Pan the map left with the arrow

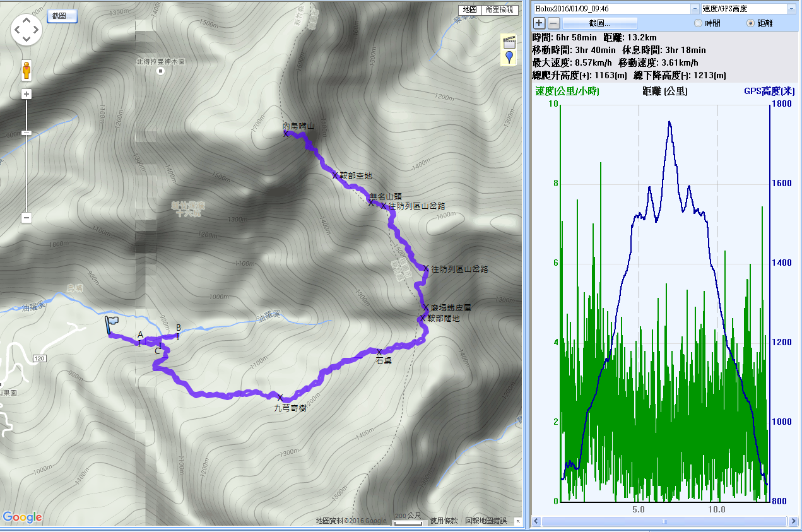coord(17,30)
